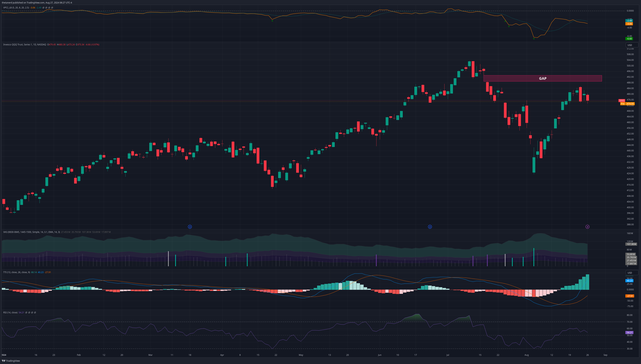Click the green -6.60 scale label
This screenshot has width=641, height=364.
tap(629, 39)
